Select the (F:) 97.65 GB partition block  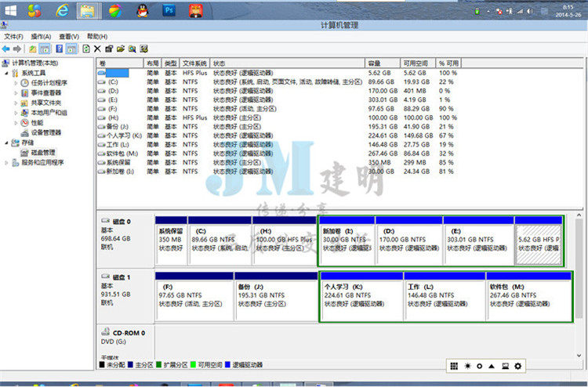tap(194, 297)
